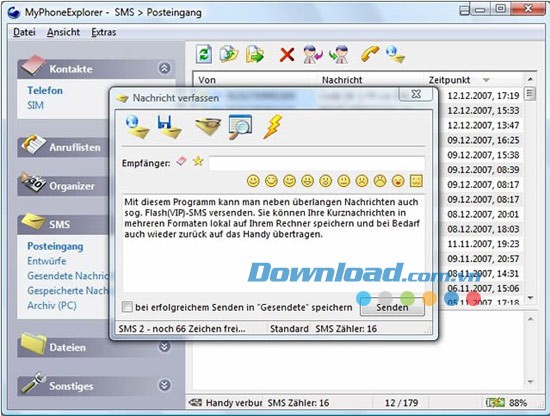Click the Nachricht column header
Image resolution: width=550 pixels, height=416 pixels.
(x=370, y=80)
